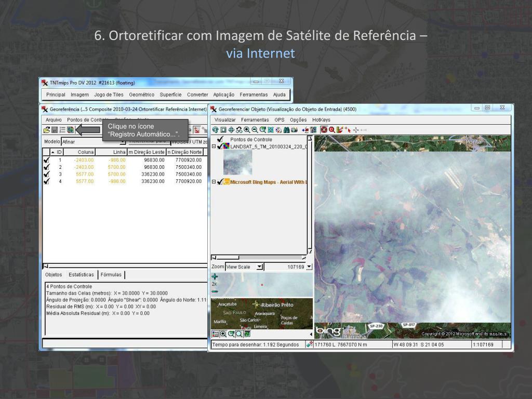
Task: Click the zoom box magnifier icon
Action: coord(262,130)
